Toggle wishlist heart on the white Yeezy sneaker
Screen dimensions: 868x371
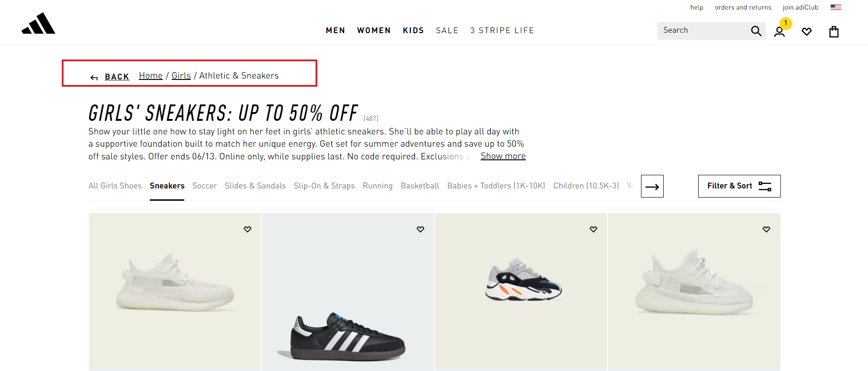(247, 229)
